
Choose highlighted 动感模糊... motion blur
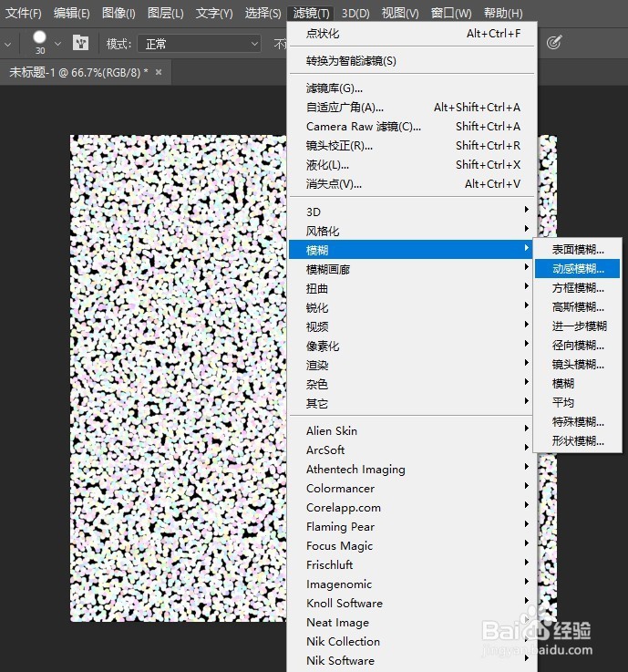pyautogui.click(x=578, y=269)
